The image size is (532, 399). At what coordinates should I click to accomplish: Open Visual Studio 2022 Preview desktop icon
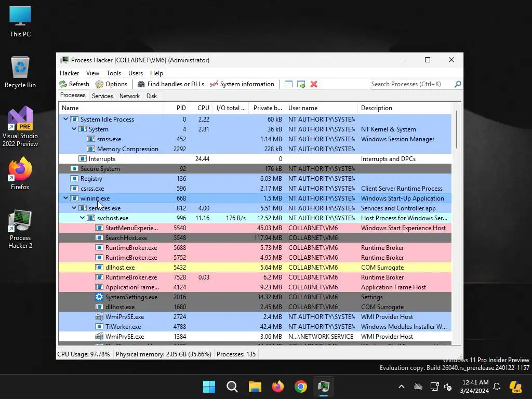point(20,127)
